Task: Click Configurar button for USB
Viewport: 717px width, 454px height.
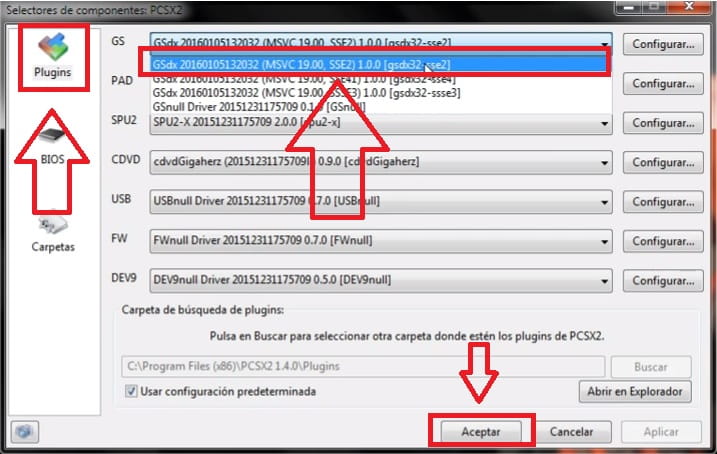Action: 663,202
